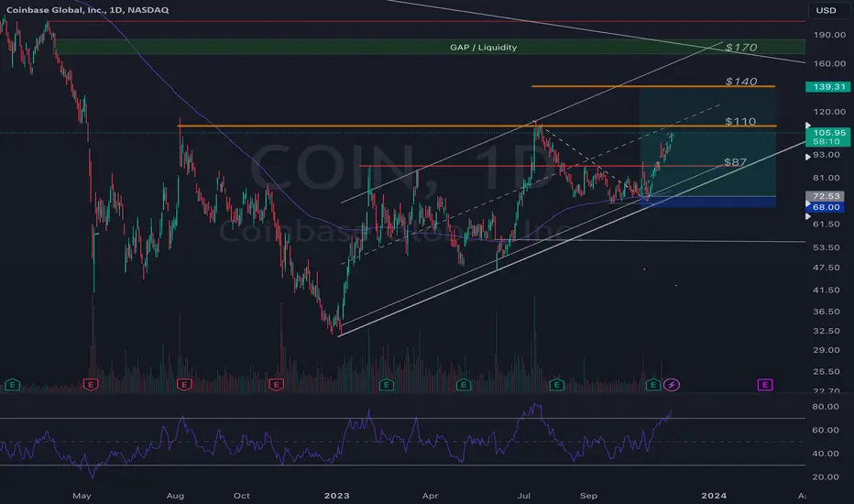Click the blue 68.00 stop price label
This screenshot has height=504, width=854.
825,207
